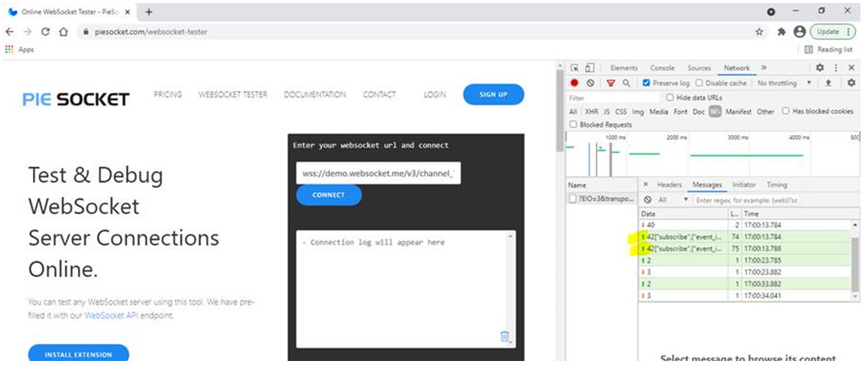
Task: Toggle the device toolbar icon in DevTools
Action: (x=589, y=68)
